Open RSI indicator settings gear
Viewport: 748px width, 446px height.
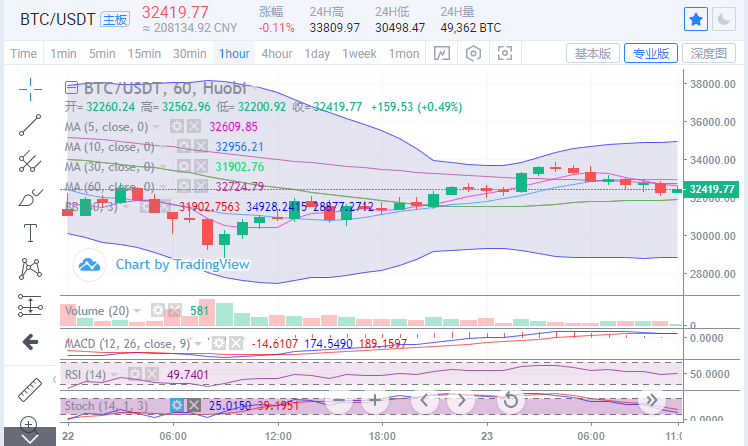pyautogui.click(x=135, y=374)
